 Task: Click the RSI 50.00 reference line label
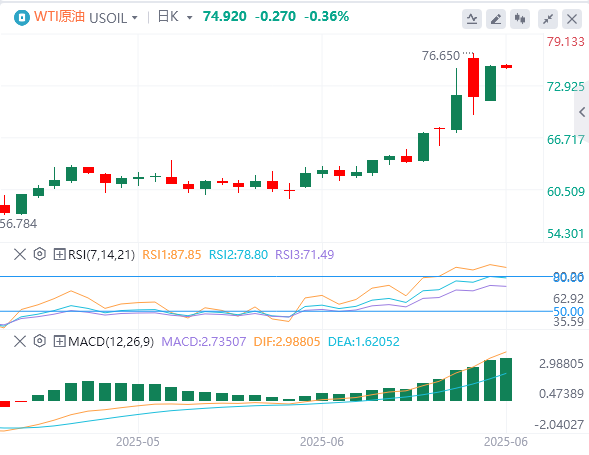coord(569,311)
